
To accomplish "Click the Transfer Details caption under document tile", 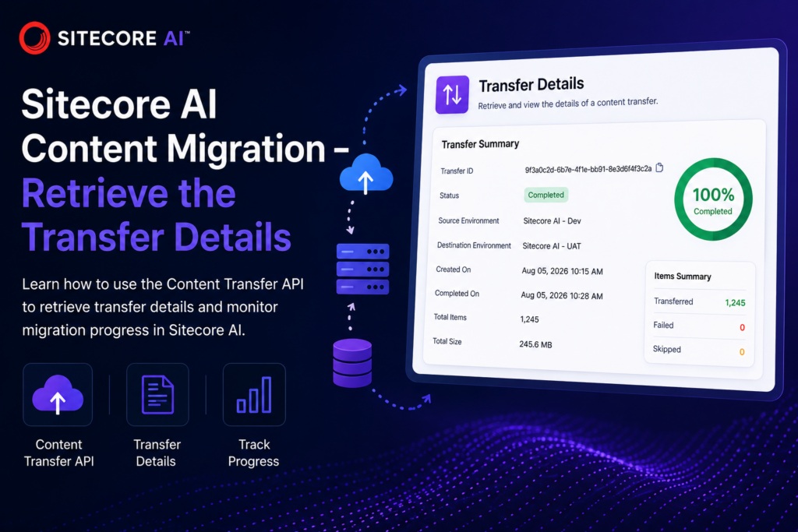I will [x=157, y=453].
